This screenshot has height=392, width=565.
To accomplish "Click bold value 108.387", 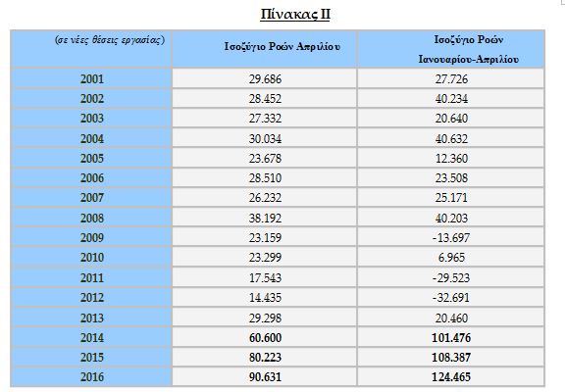I will (451, 358).
